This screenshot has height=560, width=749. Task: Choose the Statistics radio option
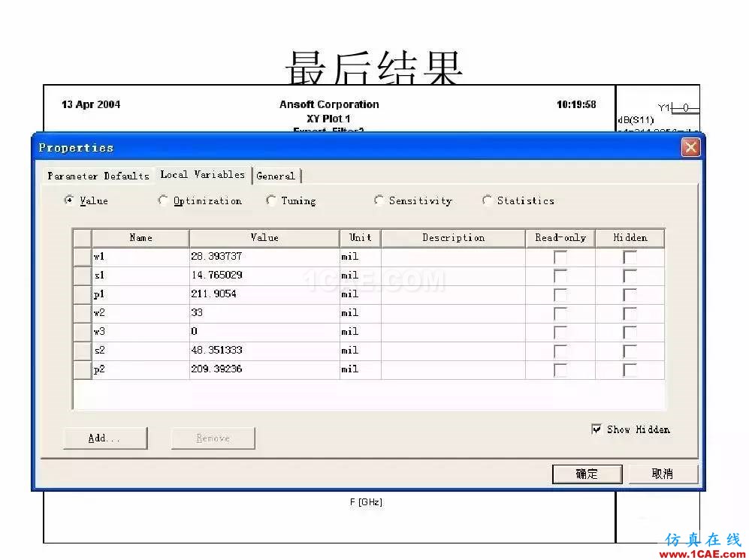click(487, 200)
